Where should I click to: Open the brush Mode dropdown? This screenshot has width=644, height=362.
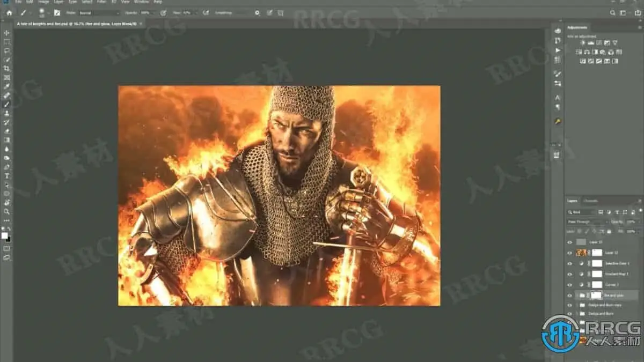tap(99, 12)
